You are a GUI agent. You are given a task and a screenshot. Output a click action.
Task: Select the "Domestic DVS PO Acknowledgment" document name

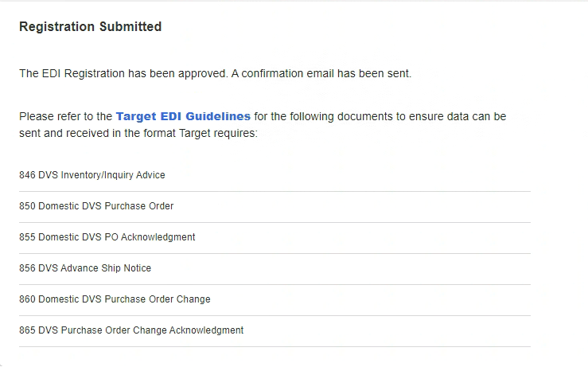tap(117, 237)
